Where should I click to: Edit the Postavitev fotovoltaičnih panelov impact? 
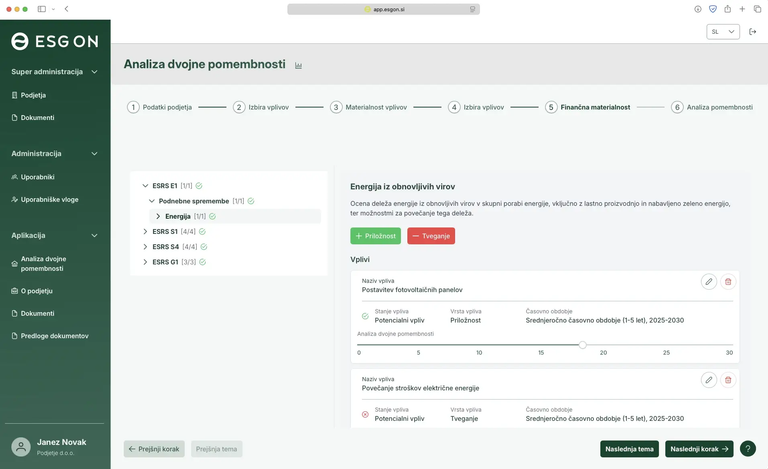[709, 281]
